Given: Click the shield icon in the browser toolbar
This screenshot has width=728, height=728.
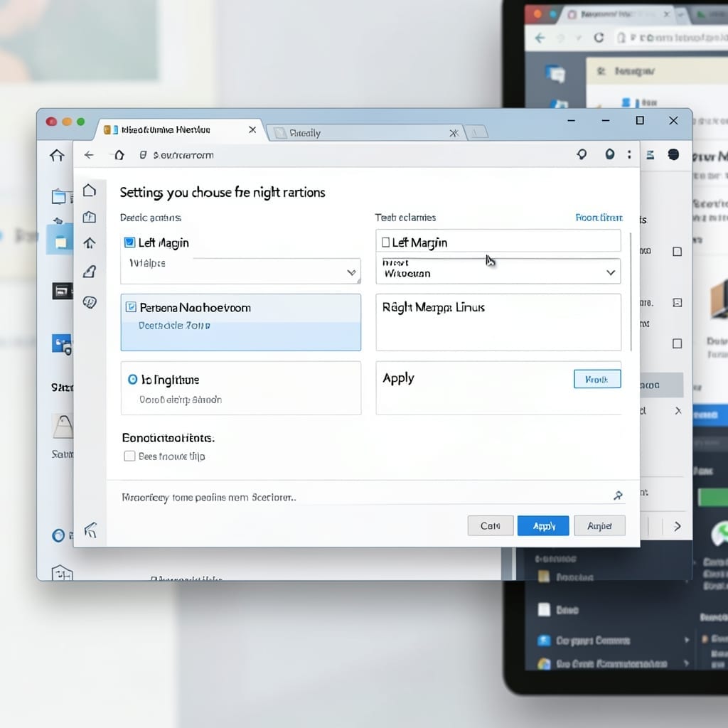Looking at the screenshot, I should 609,154.
